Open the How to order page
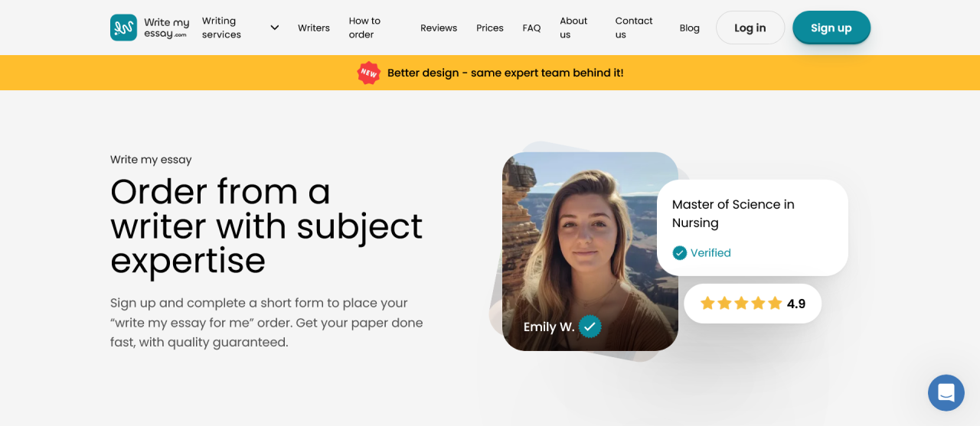This screenshot has height=426, width=980. click(364, 28)
